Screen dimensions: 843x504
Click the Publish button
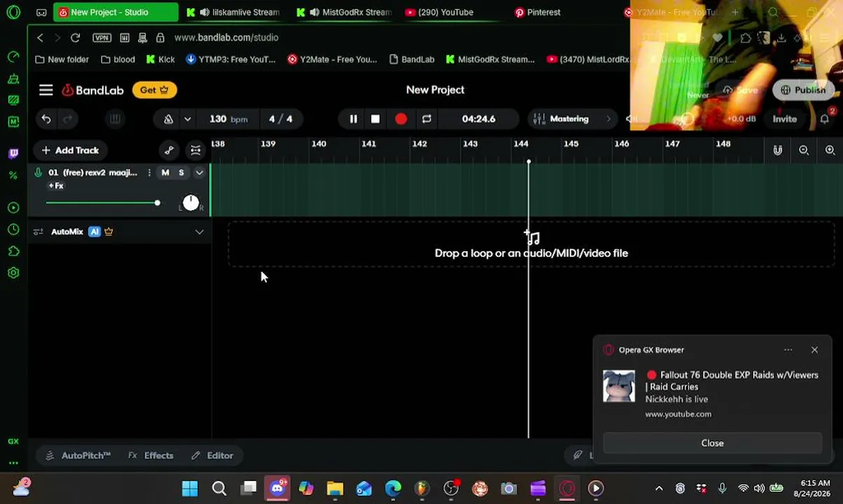[x=803, y=90]
